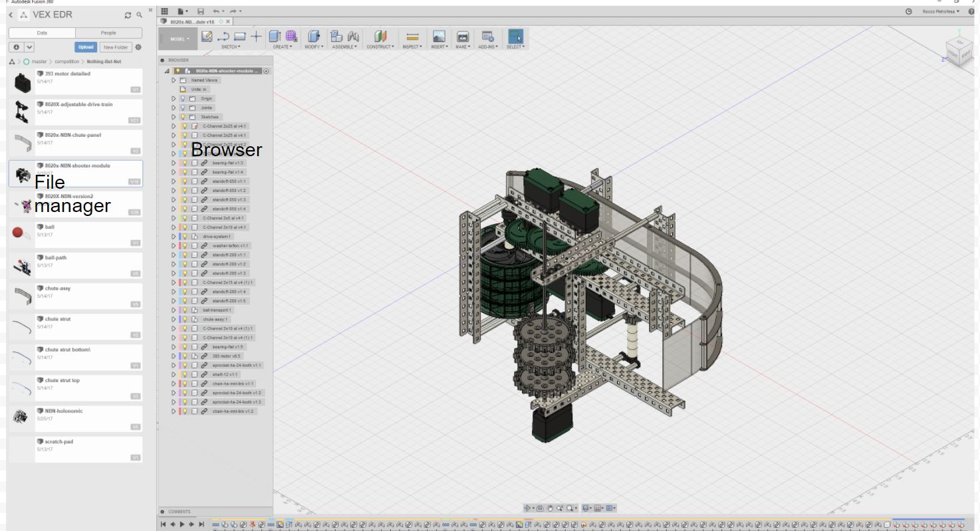Click the job status clock icon
Screen dimensions: 980x531
[x=909, y=11]
